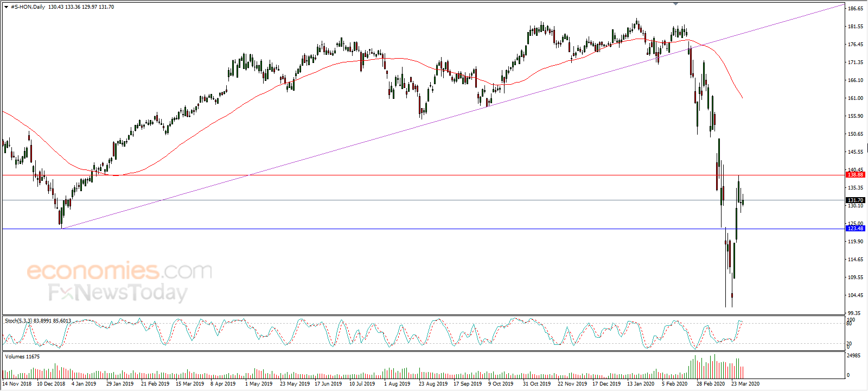Click the 114.65 price scale value

tap(855, 260)
